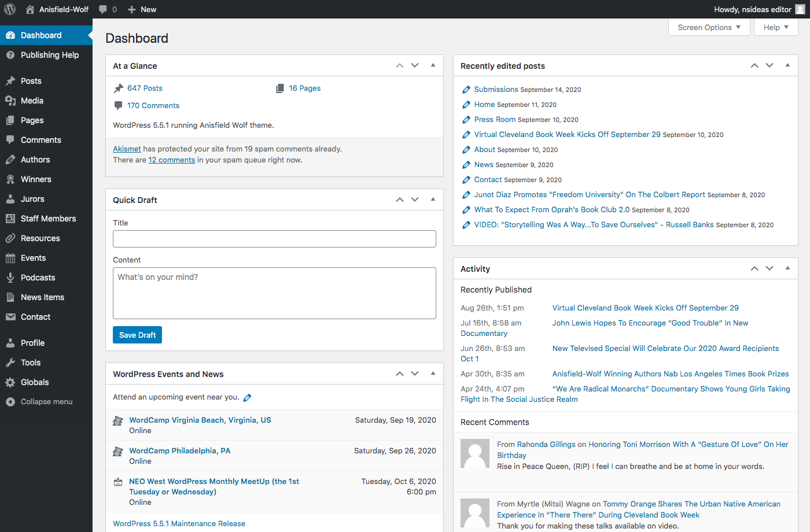The width and height of the screenshot is (810, 532).
Task: Click the New plus icon in admin bar
Action: point(132,9)
